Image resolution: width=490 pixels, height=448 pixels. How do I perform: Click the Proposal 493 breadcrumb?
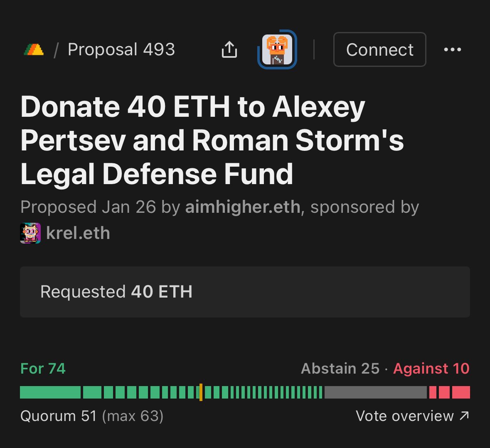121,50
